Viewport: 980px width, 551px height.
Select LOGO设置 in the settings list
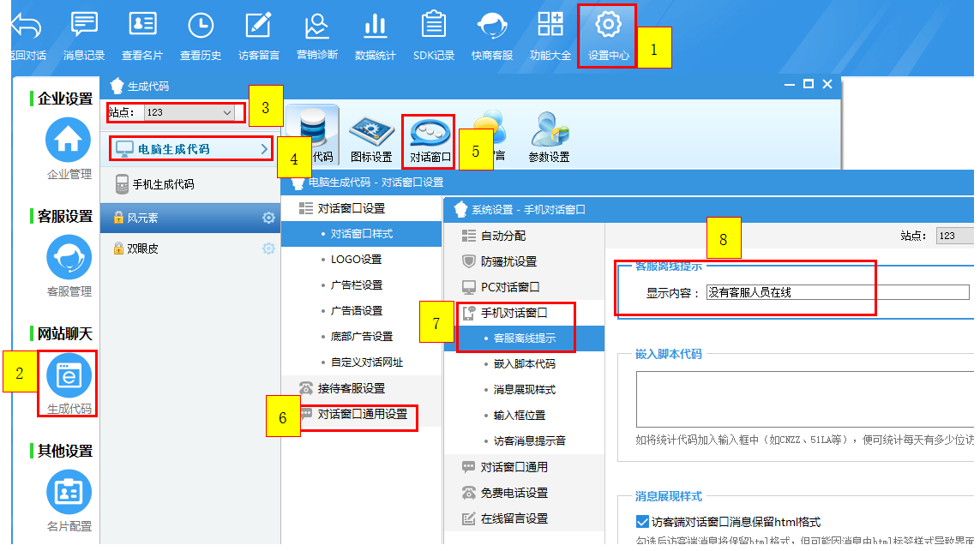point(356,260)
